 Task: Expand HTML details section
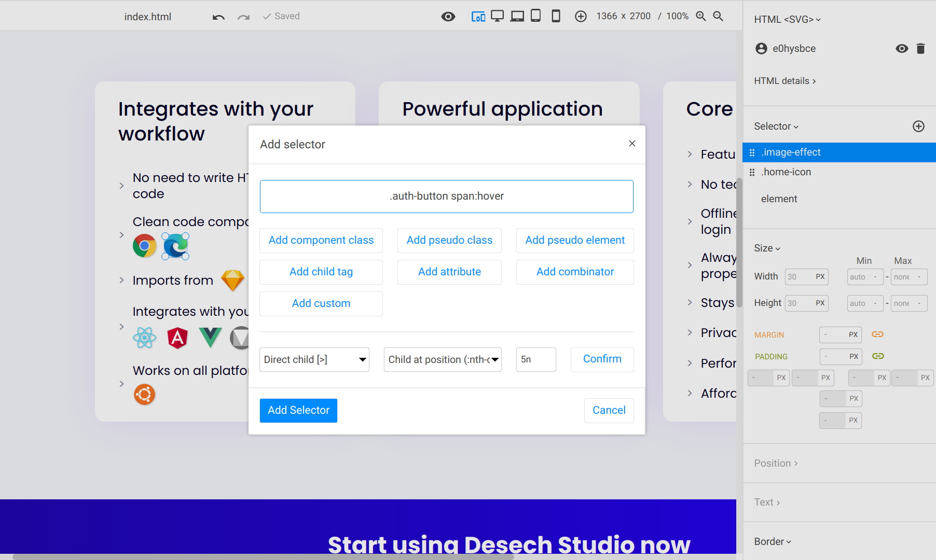tap(785, 81)
